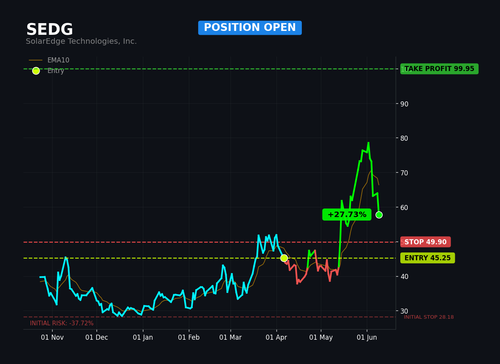Click the INITIAL RISK: -37.72% text
Image resolution: width=500 pixels, height=364 pixels.
coord(62,323)
